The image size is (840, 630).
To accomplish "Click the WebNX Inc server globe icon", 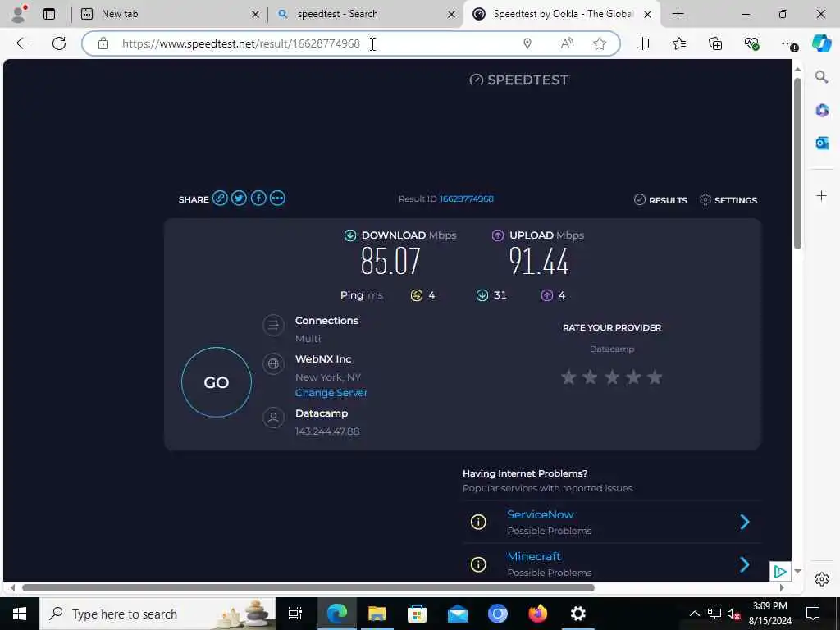I will (273, 363).
